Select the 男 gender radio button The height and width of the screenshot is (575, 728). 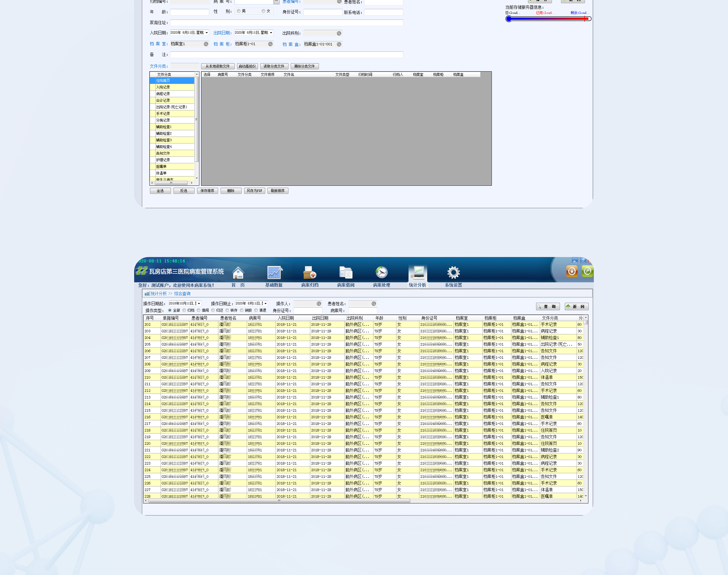click(x=239, y=11)
